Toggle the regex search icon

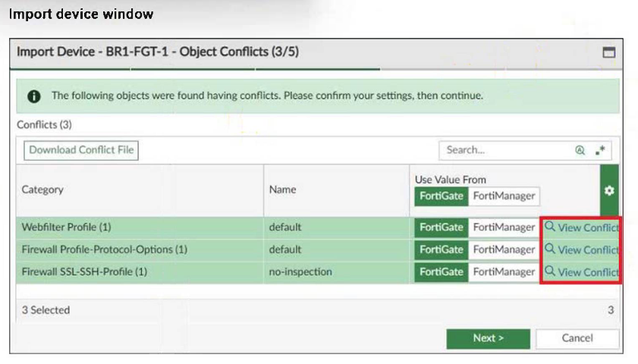[x=601, y=150]
